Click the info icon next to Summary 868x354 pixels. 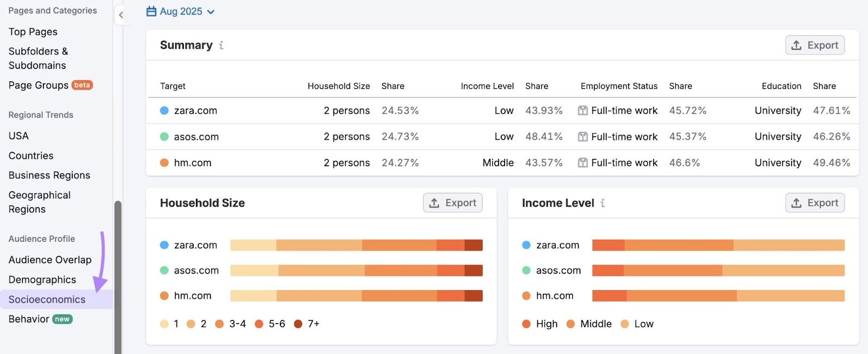(x=221, y=46)
